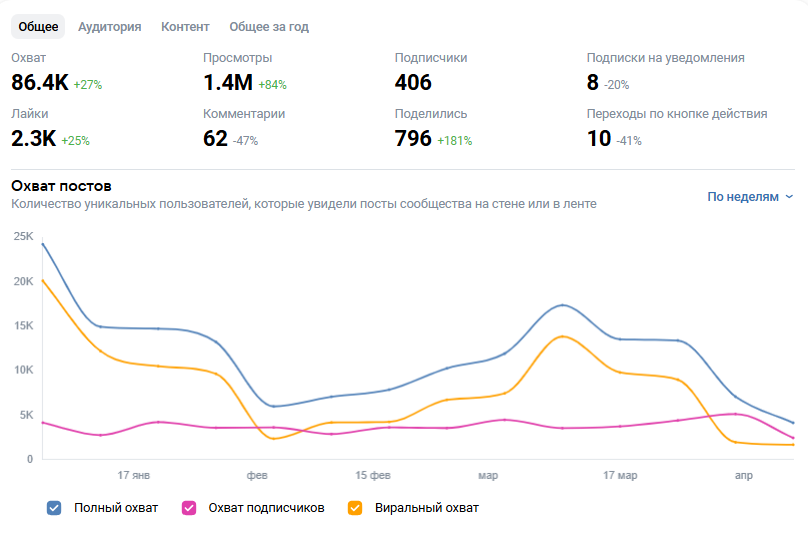Click Подписки на уведомления value 8
The height and width of the screenshot is (533, 808).
pos(593,82)
